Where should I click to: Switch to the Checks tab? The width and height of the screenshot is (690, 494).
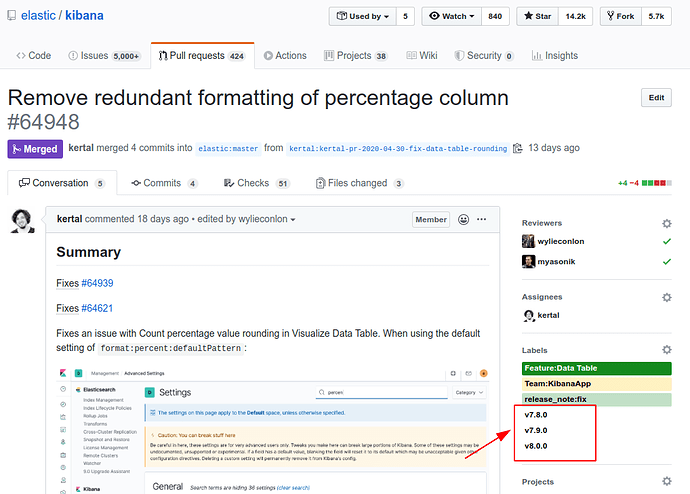257,183
